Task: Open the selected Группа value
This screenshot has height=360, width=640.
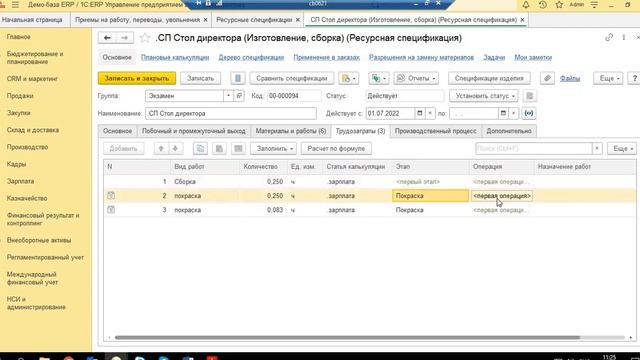Action: click(x=239, y=96)
